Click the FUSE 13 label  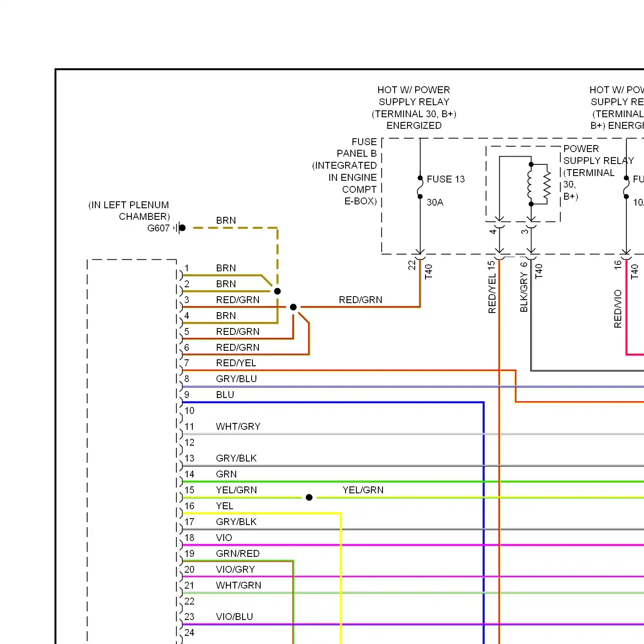(446, 179)
